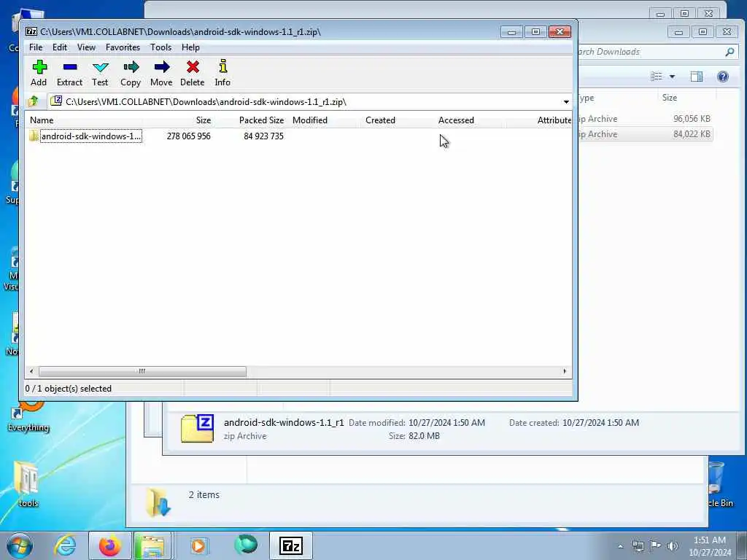This screenshot has width=747, height=560.
Task: Select the 84,022 KB archive row in Explorer
Action: [646, 134]
